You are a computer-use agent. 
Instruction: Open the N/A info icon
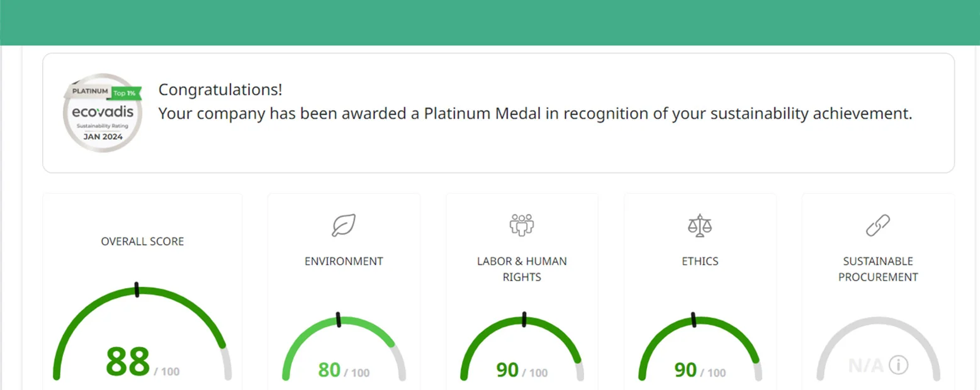click(899, 365)
